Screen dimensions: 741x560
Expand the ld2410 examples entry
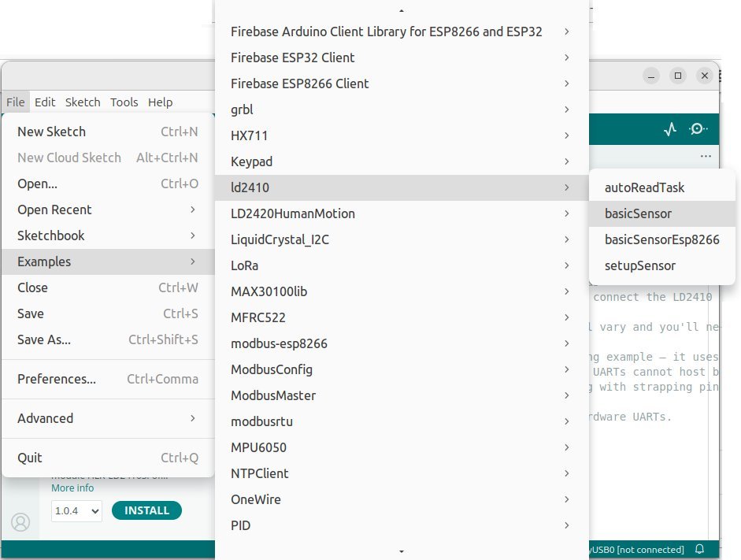[402, 187]
